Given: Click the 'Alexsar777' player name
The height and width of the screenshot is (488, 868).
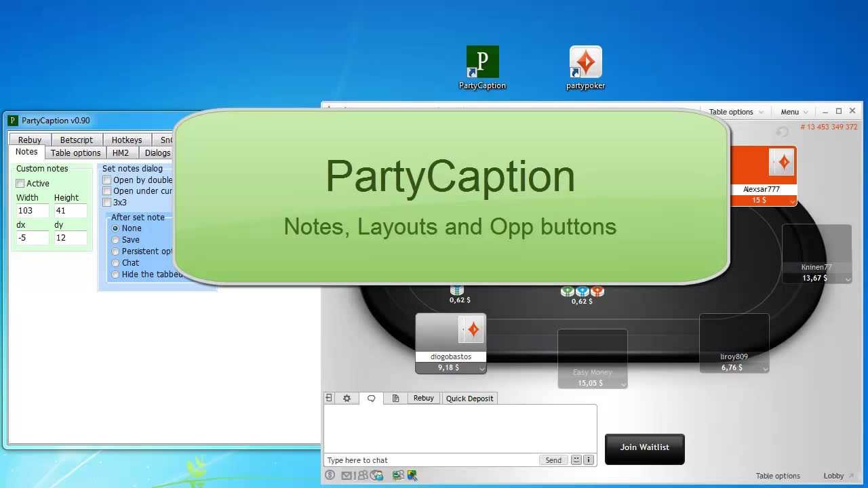Looking at the screenshot, I should pos(762,190).
